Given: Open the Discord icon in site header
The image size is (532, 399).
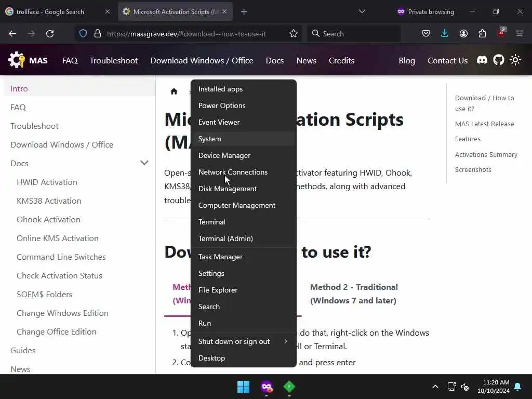Looking at the screenshot, I should point(482,60).
